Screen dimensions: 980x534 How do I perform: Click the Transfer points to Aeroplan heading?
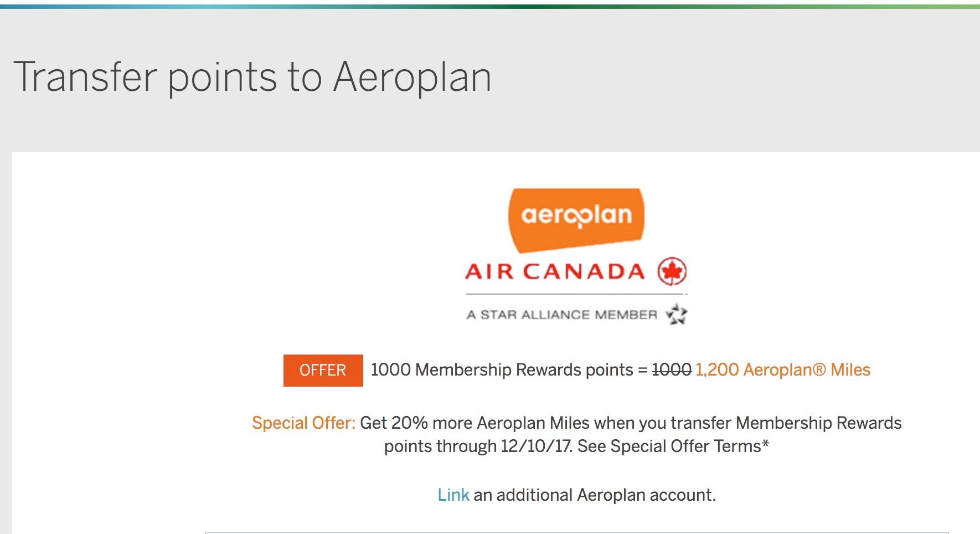point(252,77)
